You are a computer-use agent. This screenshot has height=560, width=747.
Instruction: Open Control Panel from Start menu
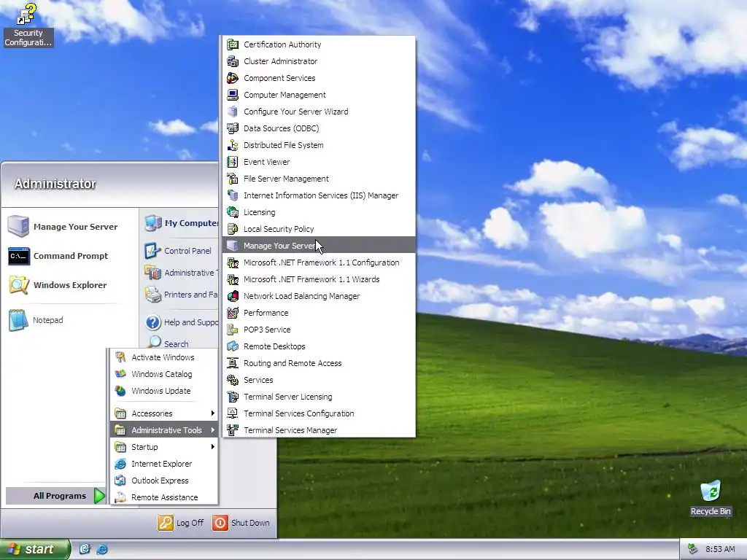pos(181,251)
